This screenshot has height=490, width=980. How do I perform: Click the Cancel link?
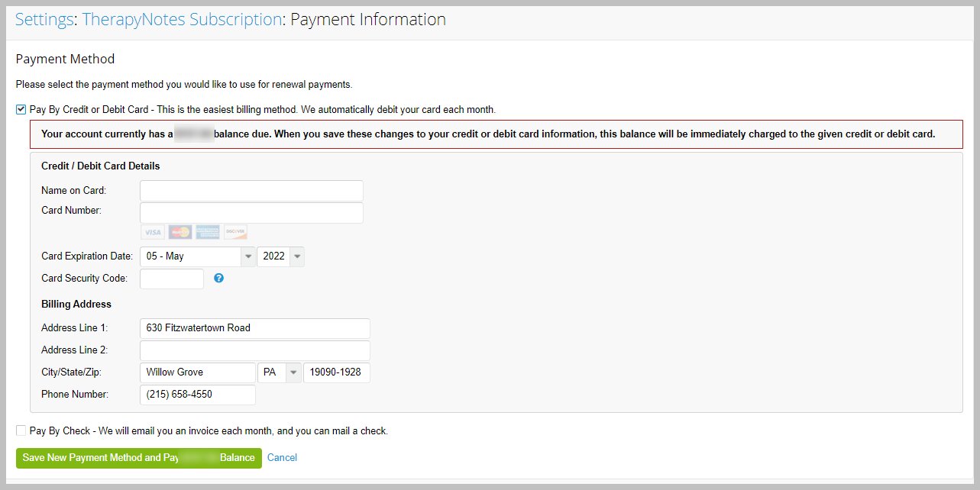pos(282,458)
